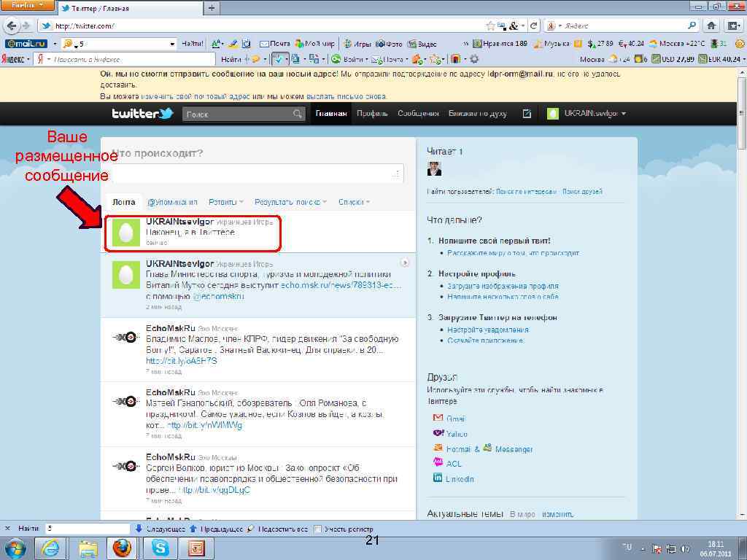Open the Mail.ru search field dropdown arrow

pyautogui.click(x=172, y=44)
